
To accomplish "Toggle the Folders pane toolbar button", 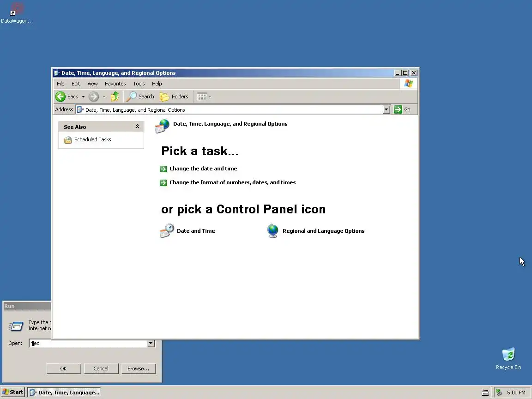I will pos(174,97).
